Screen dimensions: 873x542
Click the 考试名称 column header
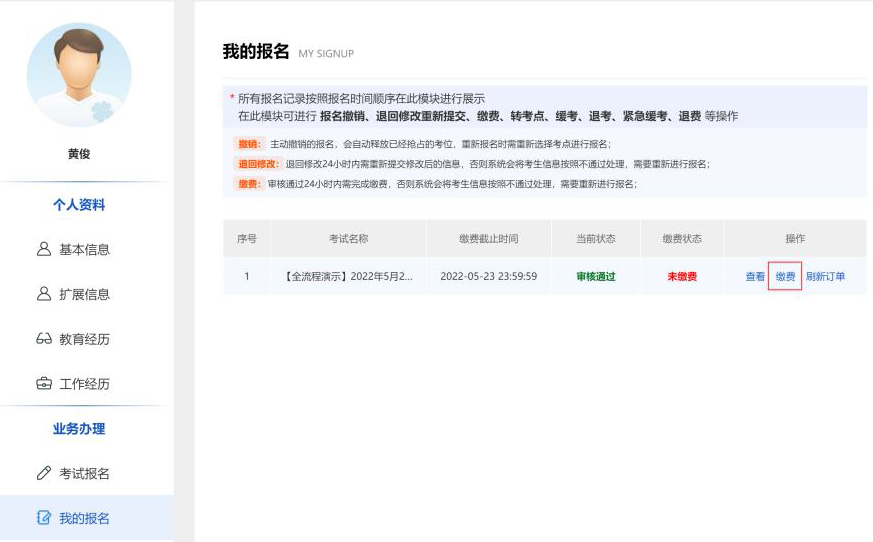[348, 239]
